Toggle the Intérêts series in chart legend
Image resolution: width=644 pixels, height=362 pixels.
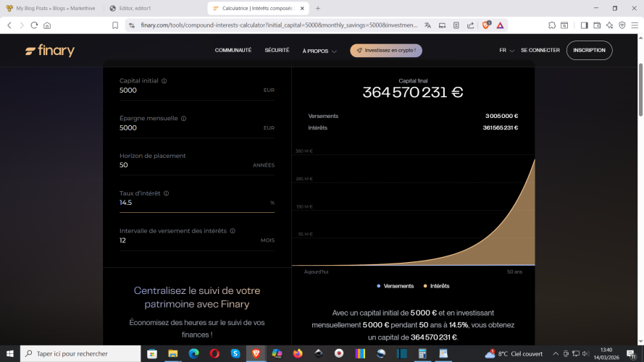tap(436, 286)
